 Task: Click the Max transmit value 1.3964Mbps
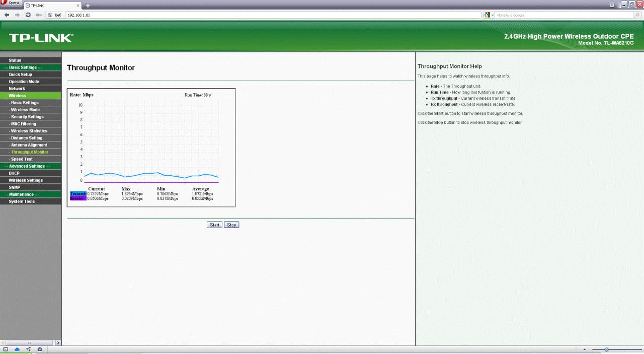132,194
